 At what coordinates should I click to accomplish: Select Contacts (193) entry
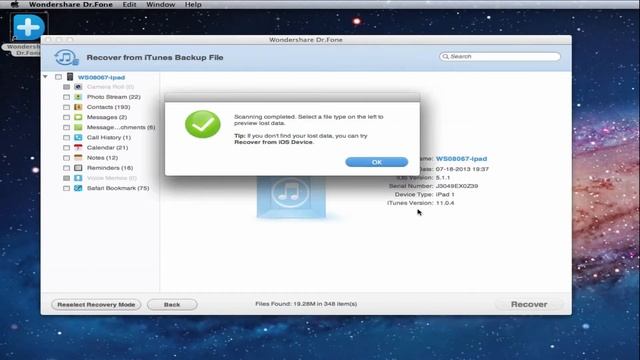coord(109,107)
